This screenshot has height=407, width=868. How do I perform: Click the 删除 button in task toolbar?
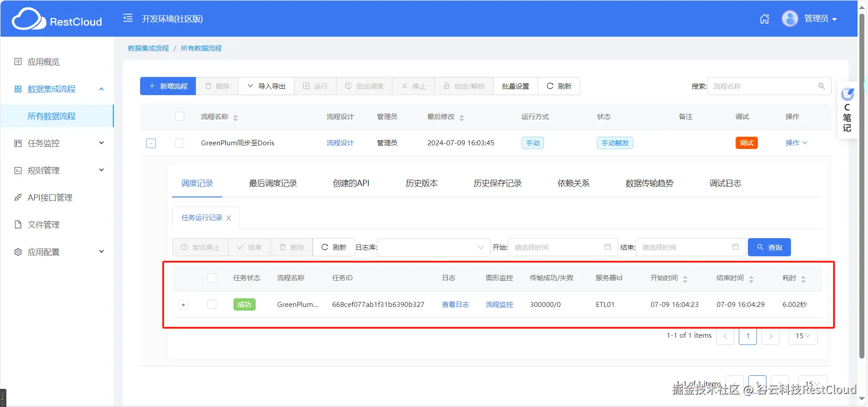click(x=291, y=247)
